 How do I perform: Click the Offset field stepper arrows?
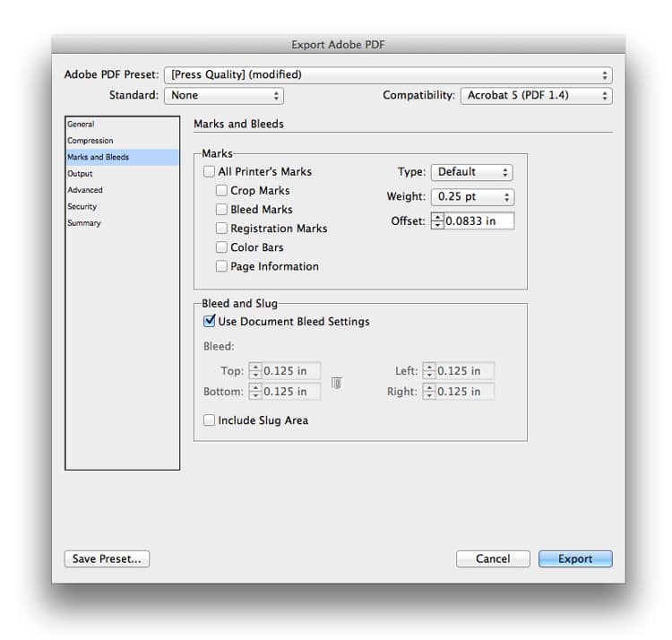pyautogui.click(x=437, y=221)
